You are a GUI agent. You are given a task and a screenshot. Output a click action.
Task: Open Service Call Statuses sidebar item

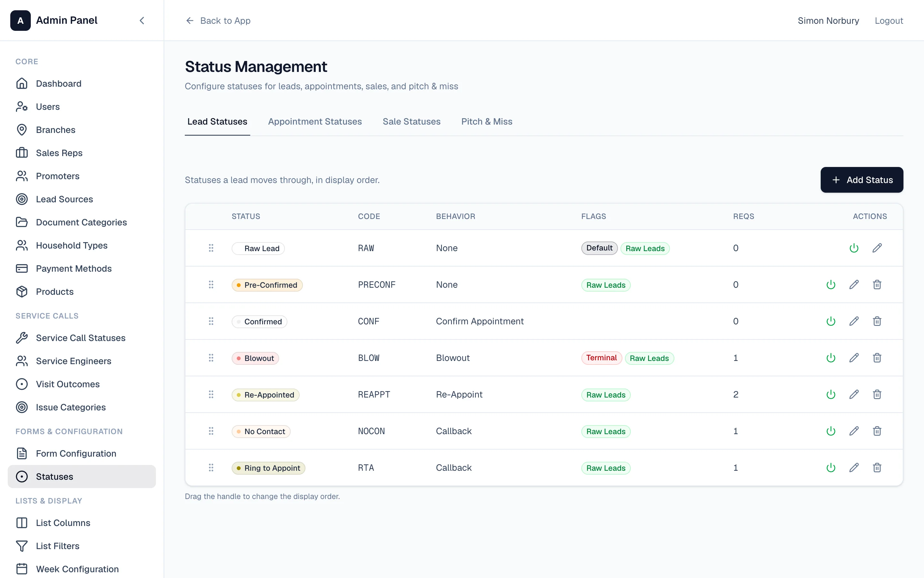click(x=82, y=338)
